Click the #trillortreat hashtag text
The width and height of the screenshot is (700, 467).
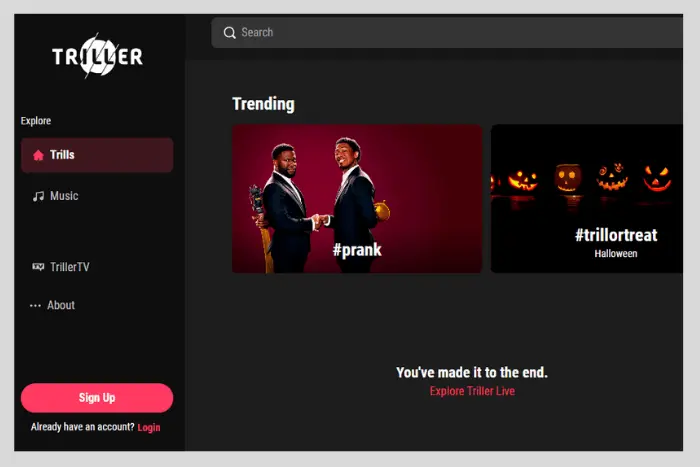pyautogui.click(x=616, y=235)
